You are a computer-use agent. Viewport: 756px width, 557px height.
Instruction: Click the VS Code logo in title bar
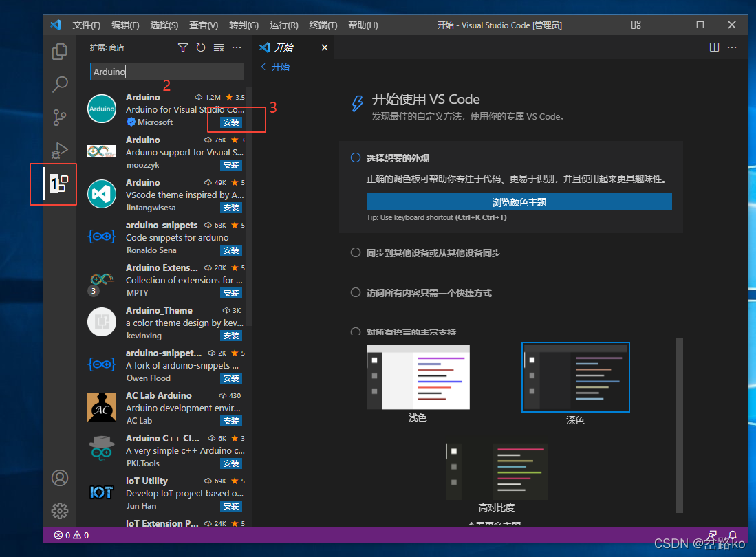[56, 25]
